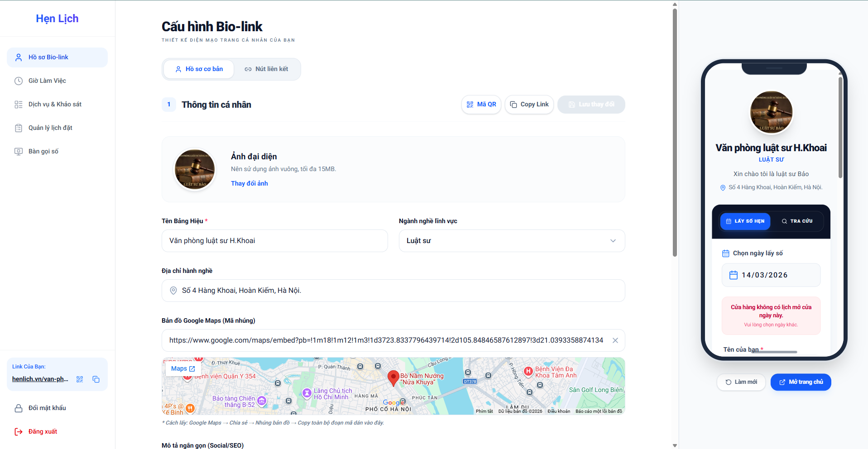Open Bàn gọi số screen
The image size is (868, 449).
43,152
